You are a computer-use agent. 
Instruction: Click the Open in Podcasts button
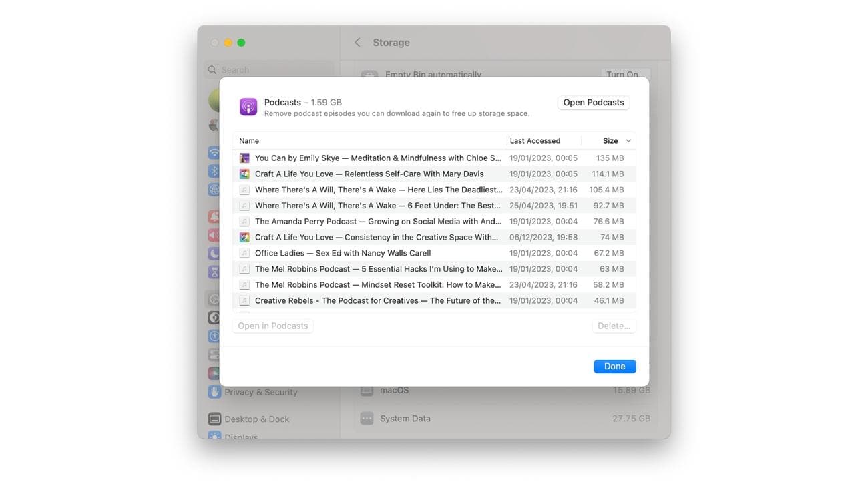tap(272, 325)
